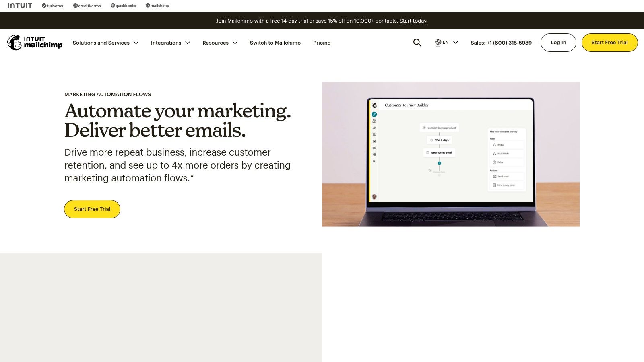Click Start Free Trial in the header

pos(609,42)
